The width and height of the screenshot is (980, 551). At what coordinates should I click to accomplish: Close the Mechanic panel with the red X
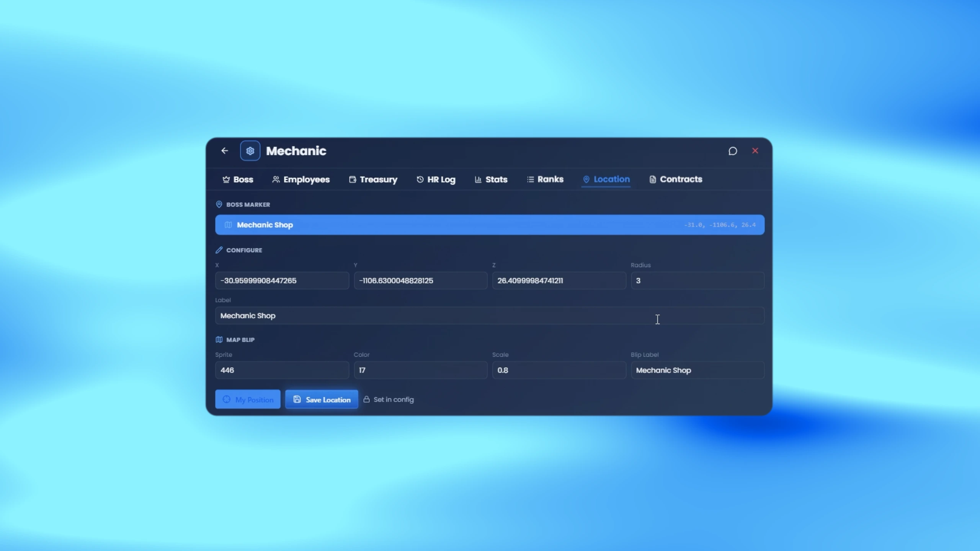(755, 151)
